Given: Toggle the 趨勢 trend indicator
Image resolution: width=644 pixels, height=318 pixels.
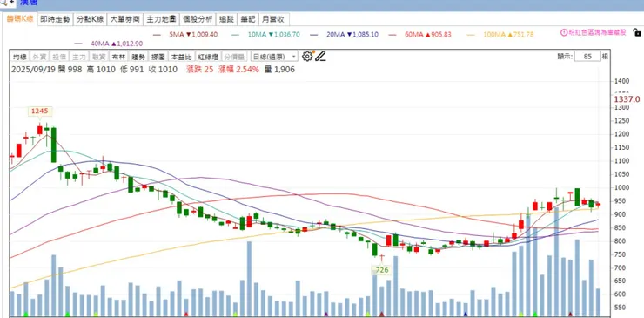Looking at the screenshot, I should click(x=138, y=57).
